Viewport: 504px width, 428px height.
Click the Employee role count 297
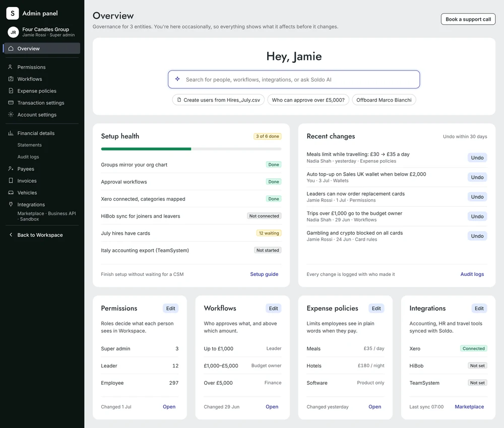coord(173,383)
